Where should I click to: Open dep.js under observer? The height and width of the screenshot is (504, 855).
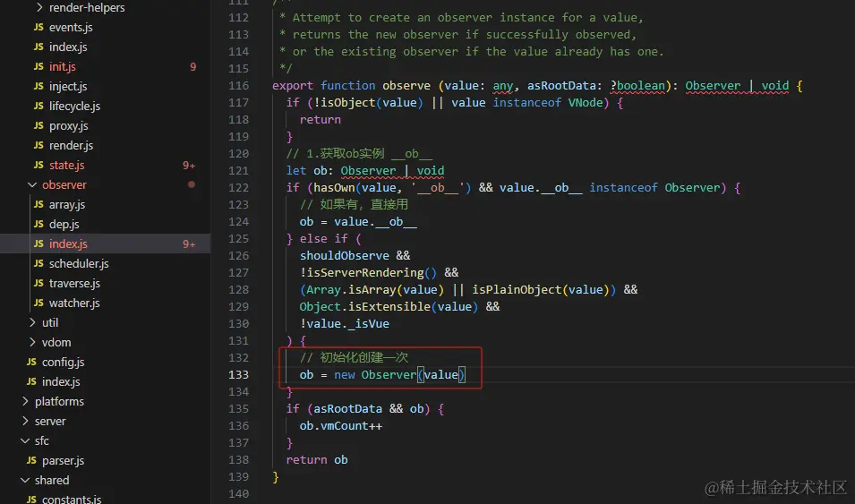click(64, 224)
